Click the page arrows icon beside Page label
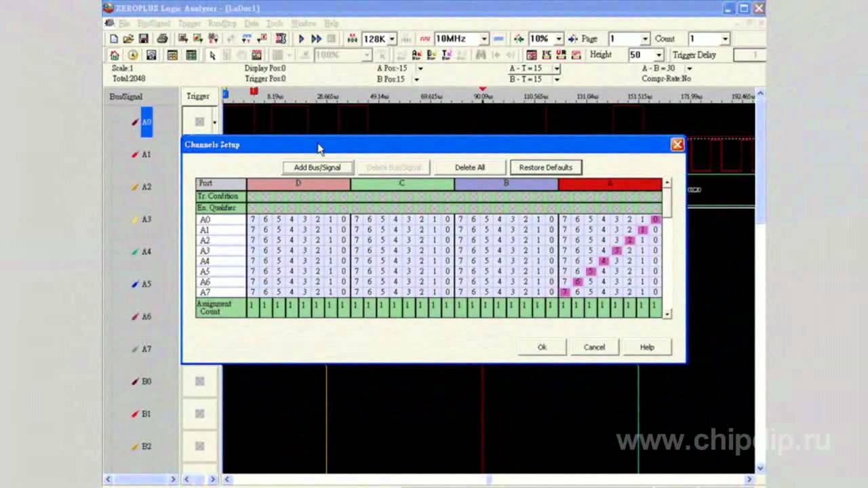 573,39
